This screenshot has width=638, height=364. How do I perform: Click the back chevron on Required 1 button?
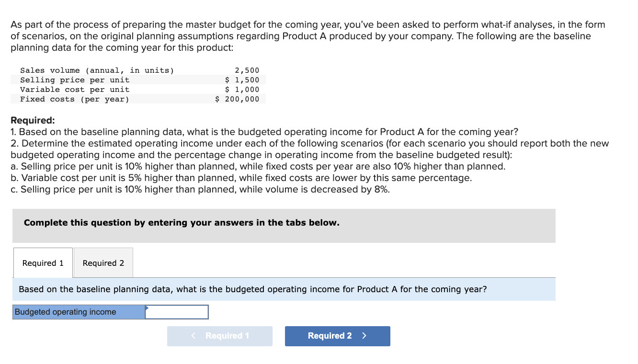[x=193, y=336]
